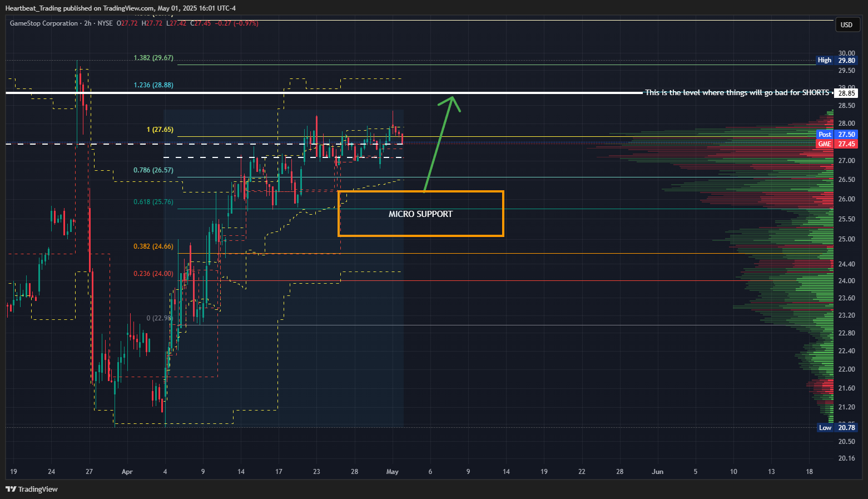Click the 26.50 level on the price axis

click(847, 180)
